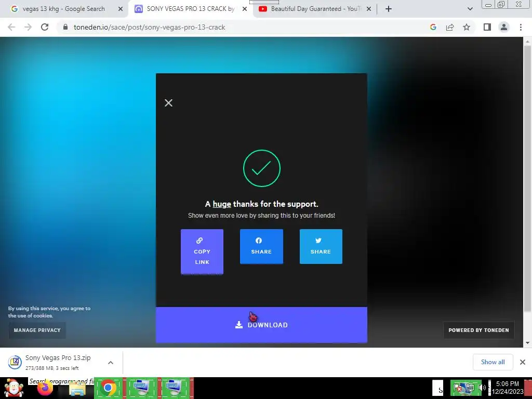Click the taskbar date and time
The image size is (532, 399).
507,388
